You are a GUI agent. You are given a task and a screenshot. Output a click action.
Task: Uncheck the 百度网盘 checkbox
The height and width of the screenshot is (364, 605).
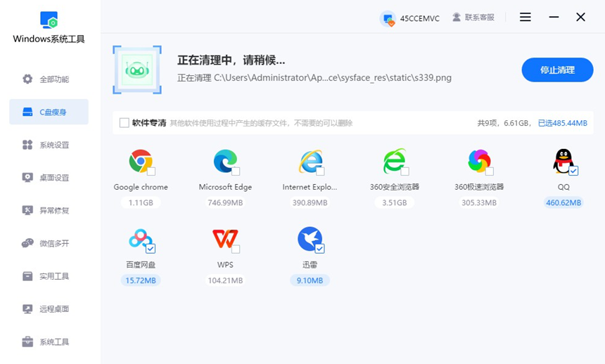click(x=151, y=249)
